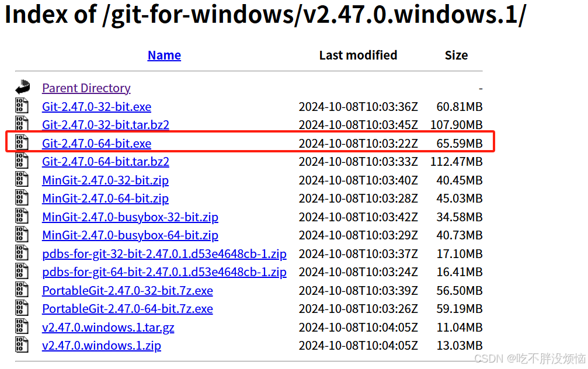The image size is (588, 369).
Task: Click the 34.58MB size value
Action: pos(460,217)
